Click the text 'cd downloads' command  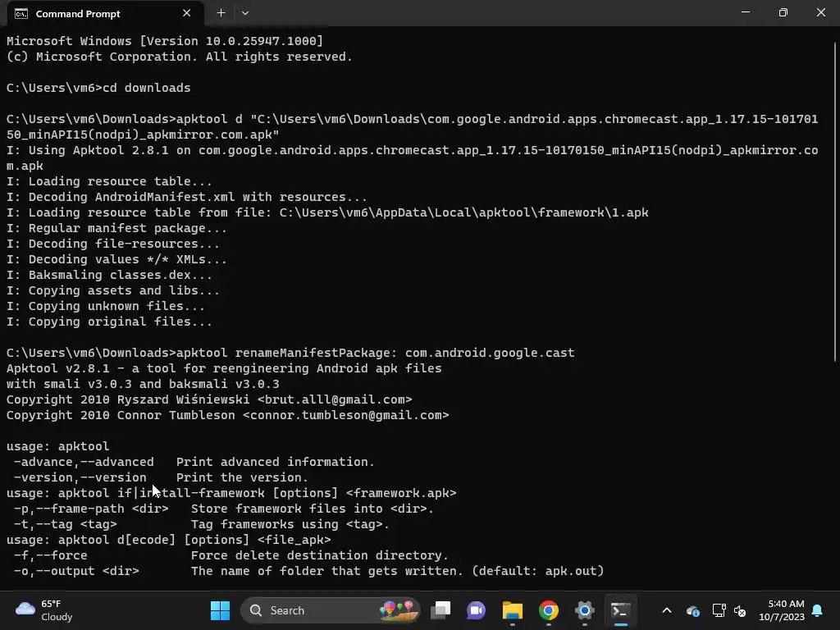(x=146, y=88)
